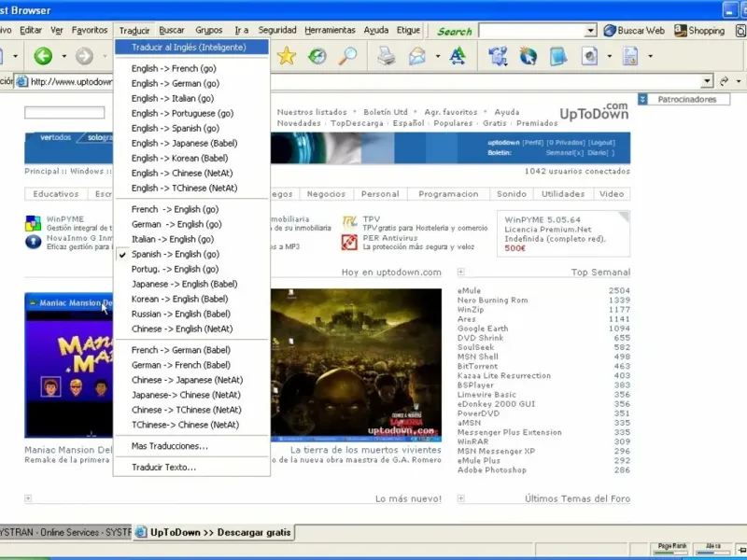Image resolution: width=747 pixels, height=560 pixels.
Task: Open the Programacion category link
Action: point(448,194)
